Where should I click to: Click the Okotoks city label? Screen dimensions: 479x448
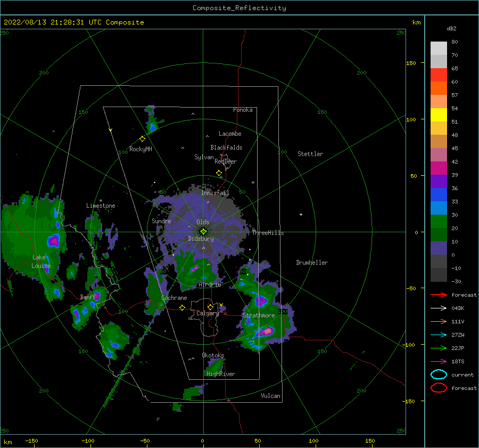pyautogui.click(x=213, y=355)
